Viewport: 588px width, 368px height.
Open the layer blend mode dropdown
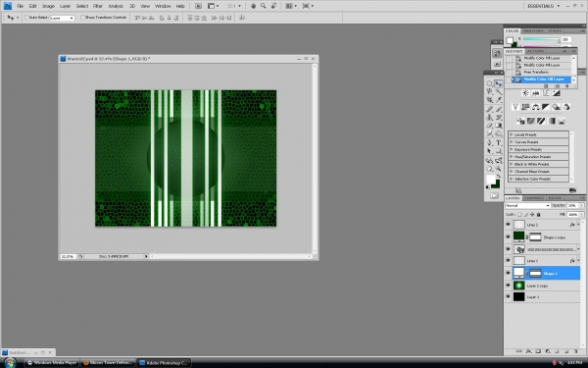[527, 205]
